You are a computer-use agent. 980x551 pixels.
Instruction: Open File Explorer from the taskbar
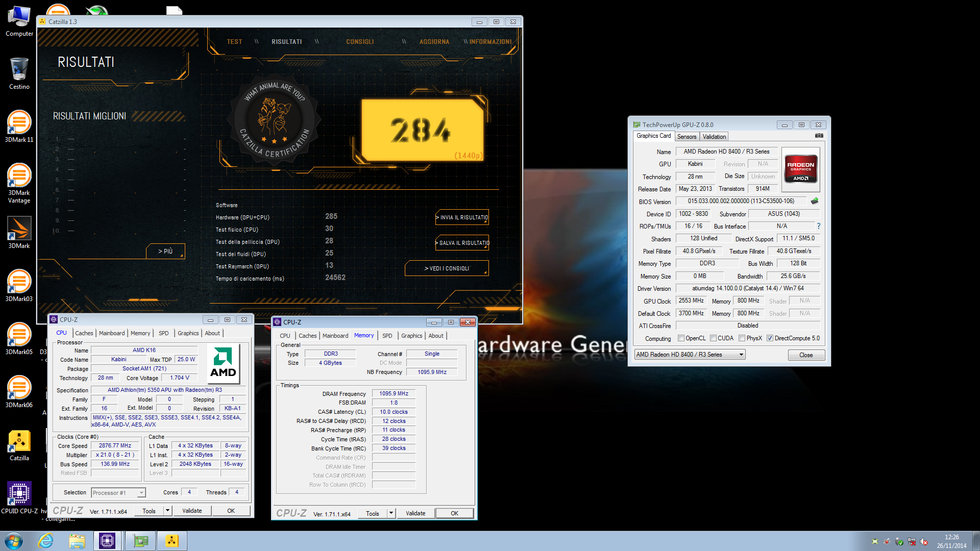point(77,541)
